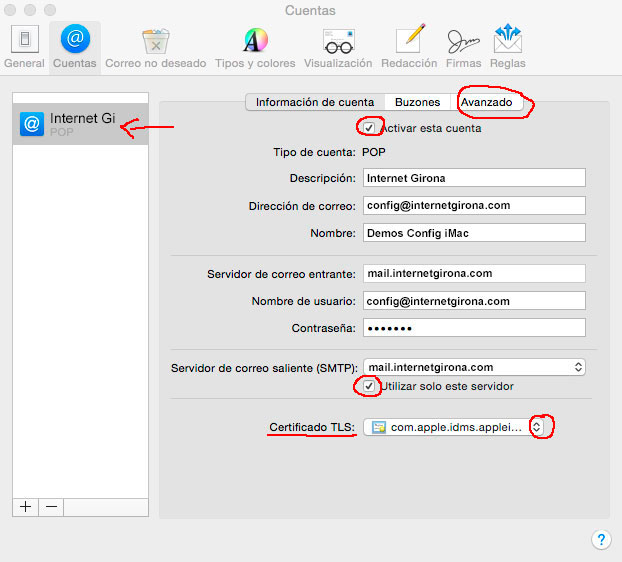
Task: Open the SMTP outgoing server dropdown
Action: point(474,367)
